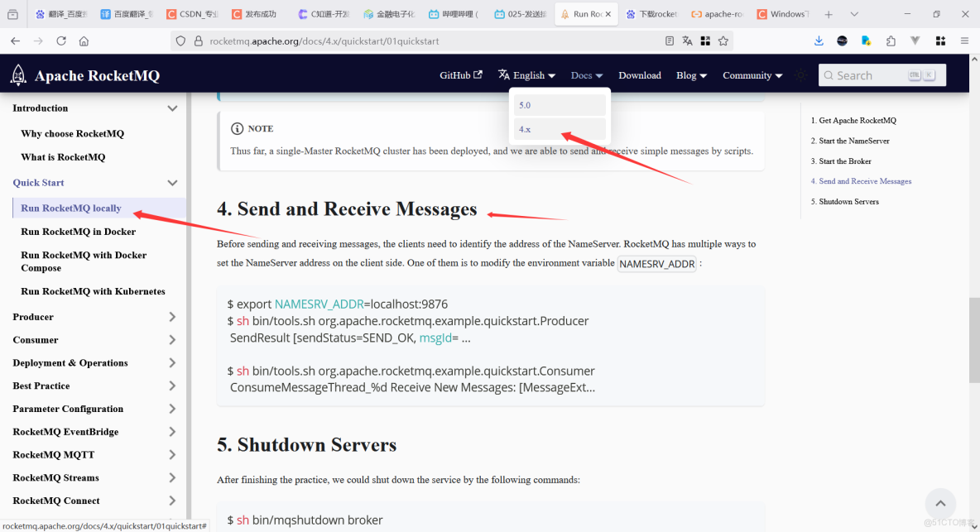Reload the current page

(x=61, y=41)
